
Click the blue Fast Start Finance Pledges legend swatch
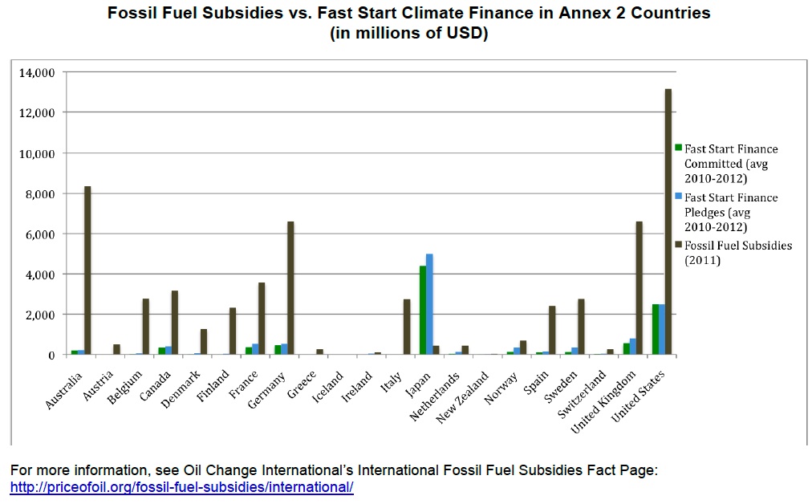(678, 197)
